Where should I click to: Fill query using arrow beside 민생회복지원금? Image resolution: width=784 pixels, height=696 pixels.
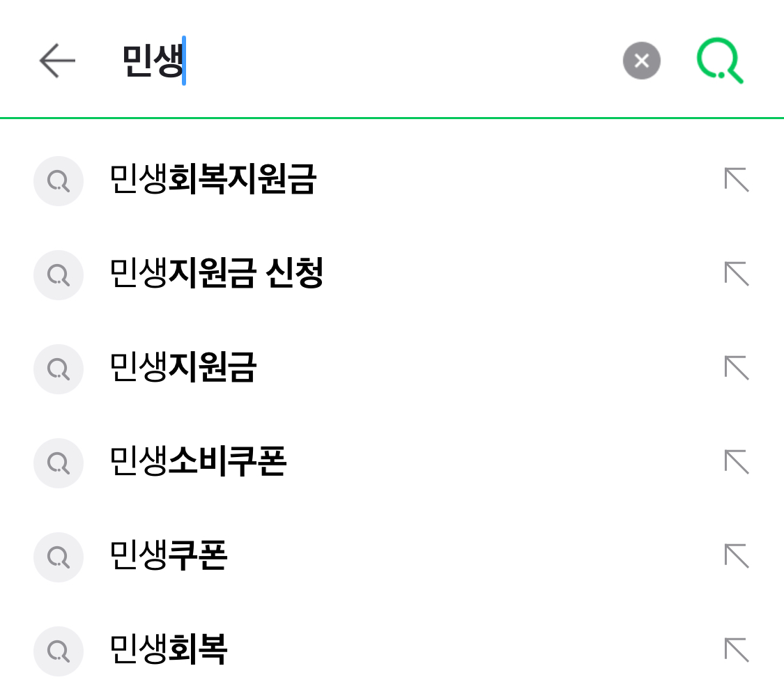pos(737,180)
